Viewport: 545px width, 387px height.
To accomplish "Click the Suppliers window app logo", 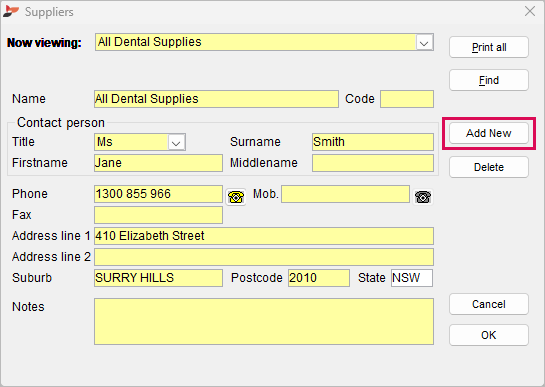I will point(10,11).
